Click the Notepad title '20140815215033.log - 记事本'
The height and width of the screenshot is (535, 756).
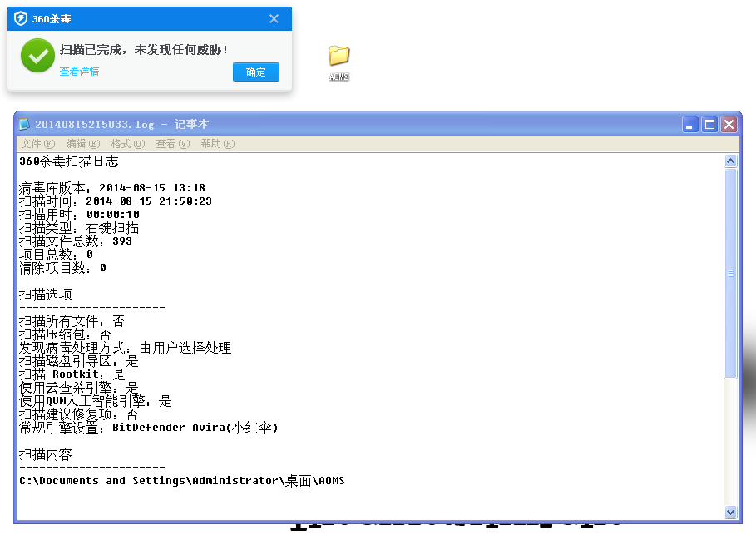tap(121, 125)
